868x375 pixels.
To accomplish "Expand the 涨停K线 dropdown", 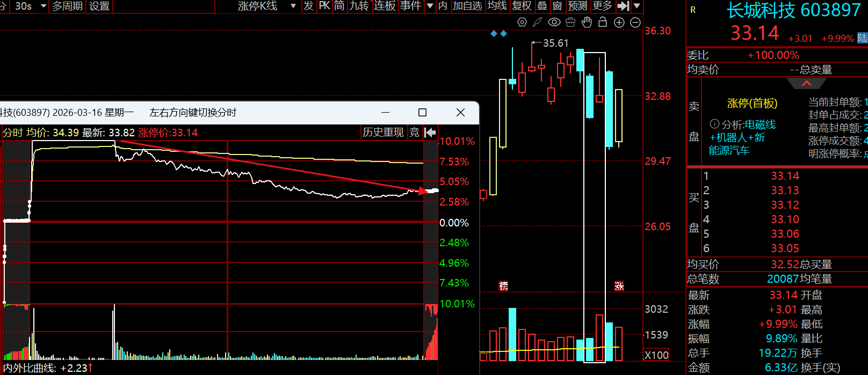I will coord(293,6).
